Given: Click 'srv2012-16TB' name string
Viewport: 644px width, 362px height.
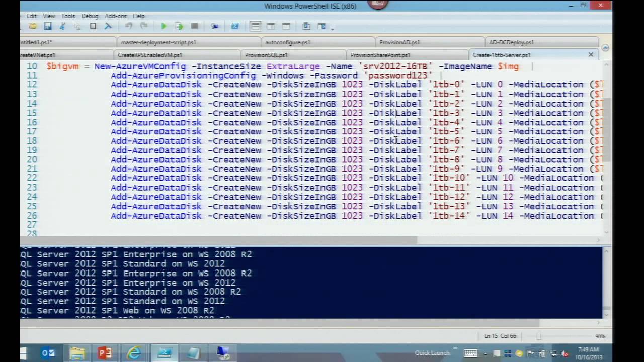Looking at the screenshot, I should click(x=395, y=66).
